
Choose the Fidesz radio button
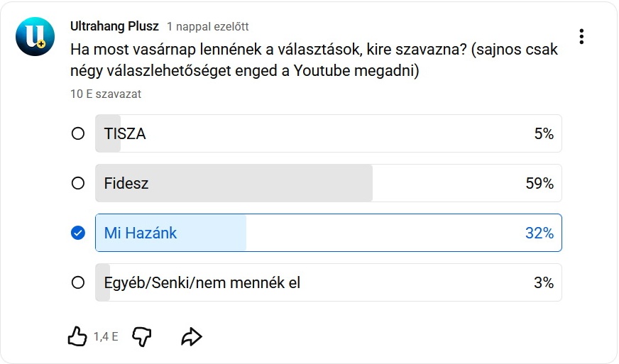click(x=78, y=183)
